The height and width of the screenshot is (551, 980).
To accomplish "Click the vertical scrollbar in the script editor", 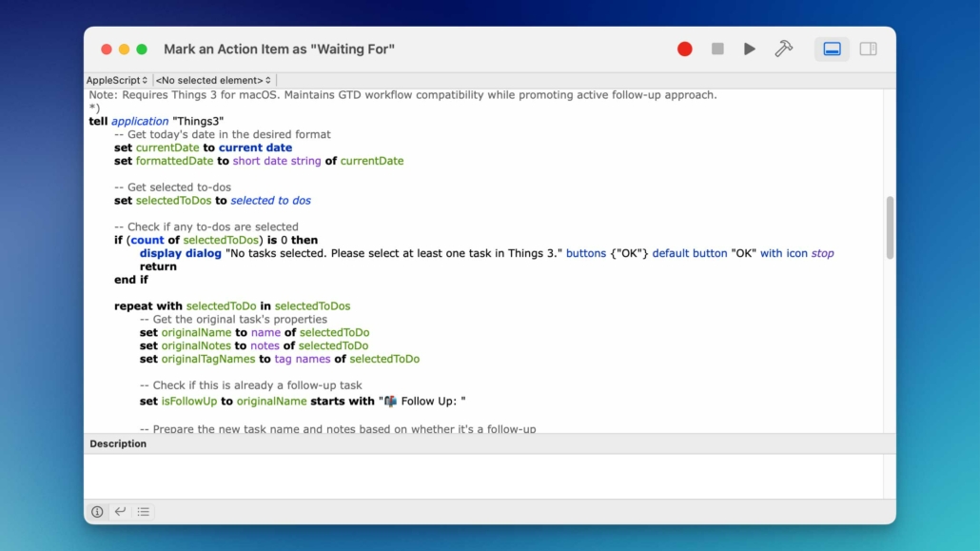I will [890, 227].
